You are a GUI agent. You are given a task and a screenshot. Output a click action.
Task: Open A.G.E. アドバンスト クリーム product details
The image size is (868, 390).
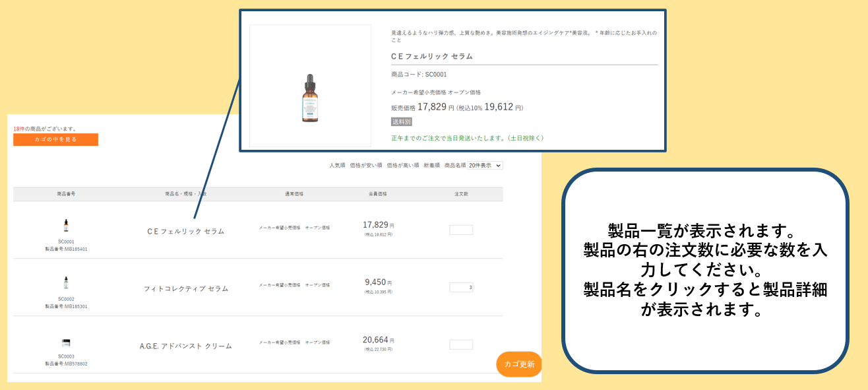185,346
